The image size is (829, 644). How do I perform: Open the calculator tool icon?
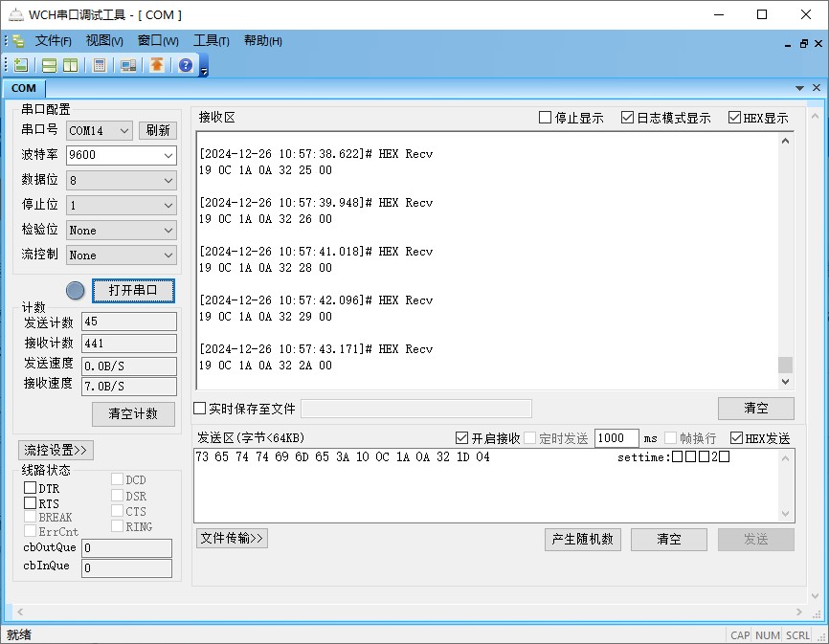[99, 65]
